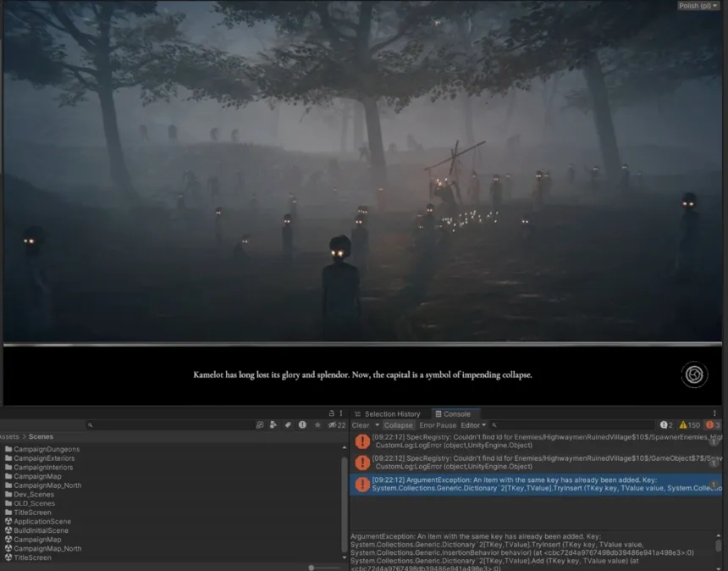The width and height of the screenshot is (728, 571).
Task: Select the CampaignMap folder
Action: (x=33, y=476)
